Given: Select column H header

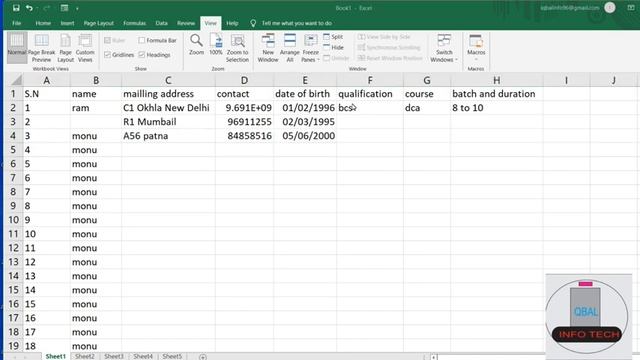Looking at the screenshot, I should point(496,80).
